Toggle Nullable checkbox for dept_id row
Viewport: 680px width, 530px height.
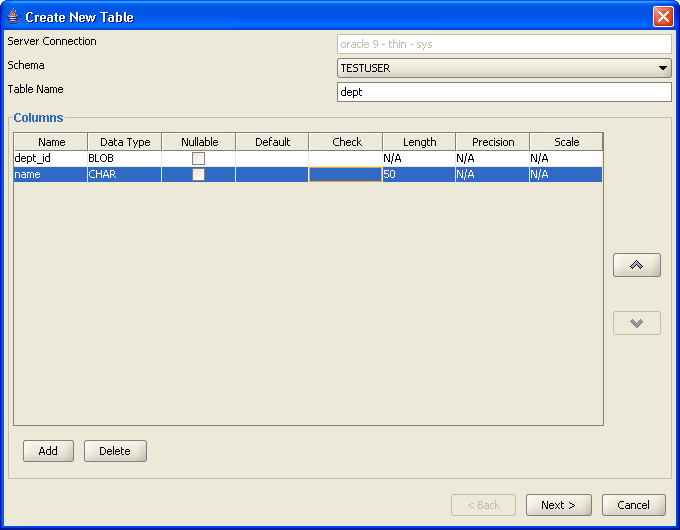tap(199, 158)
